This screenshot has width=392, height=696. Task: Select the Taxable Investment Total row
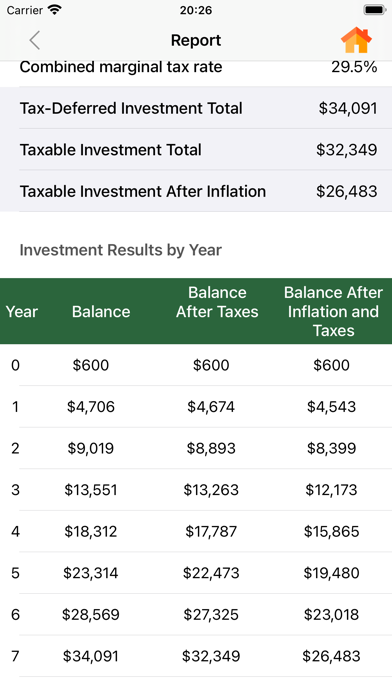196,150
